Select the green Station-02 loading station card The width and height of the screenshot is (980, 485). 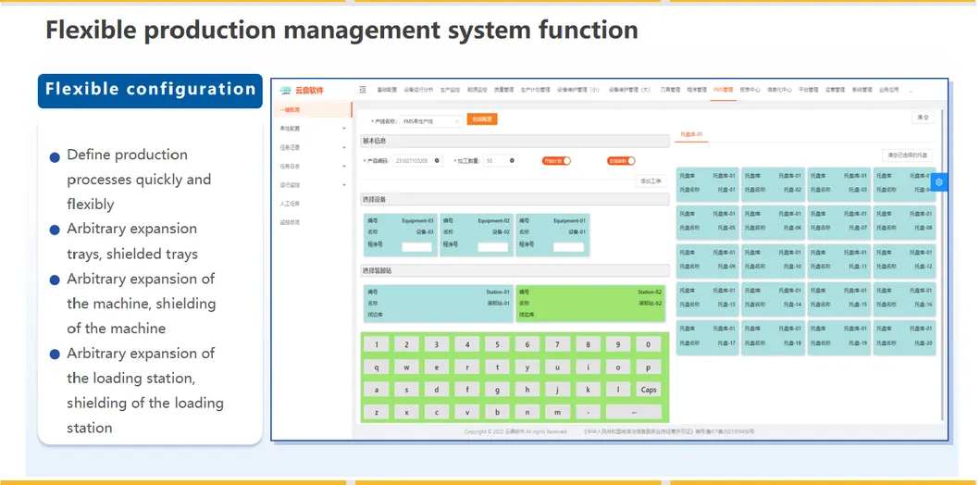pos(590,303)
